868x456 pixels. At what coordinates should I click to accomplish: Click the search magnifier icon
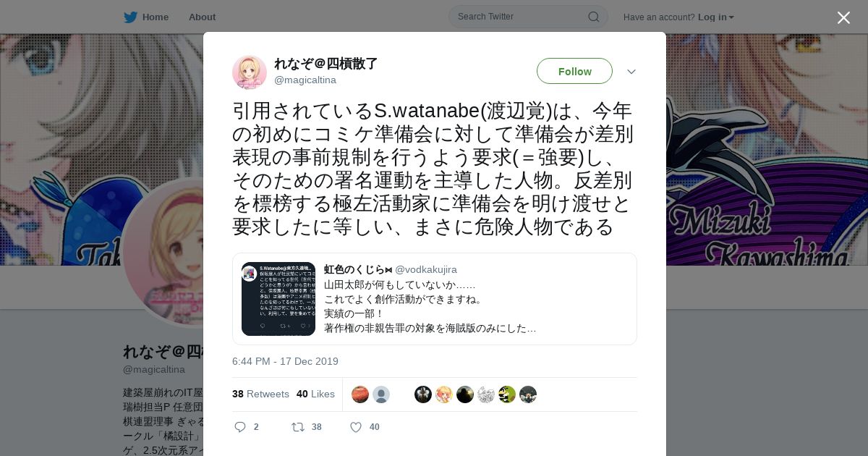pyautogui.click(x=593, y=17)
